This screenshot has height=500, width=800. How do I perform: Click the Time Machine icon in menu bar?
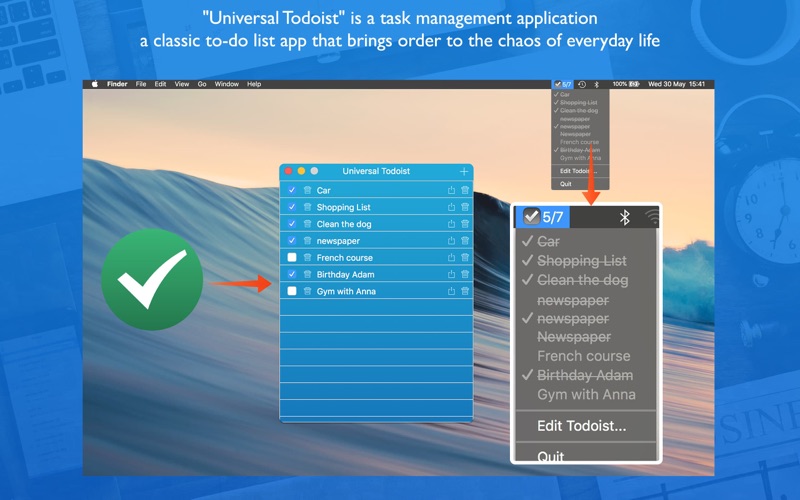point(582,84)
